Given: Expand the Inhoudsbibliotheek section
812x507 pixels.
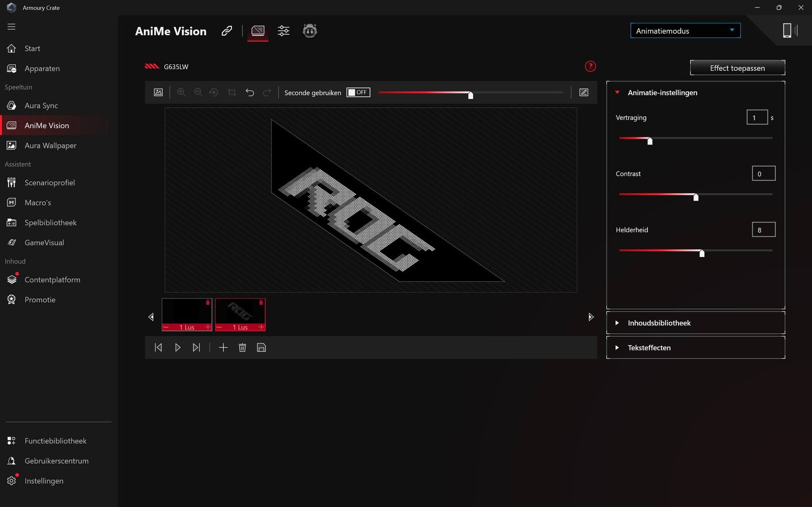Looking at the screenshot, I should pos(695,323).
